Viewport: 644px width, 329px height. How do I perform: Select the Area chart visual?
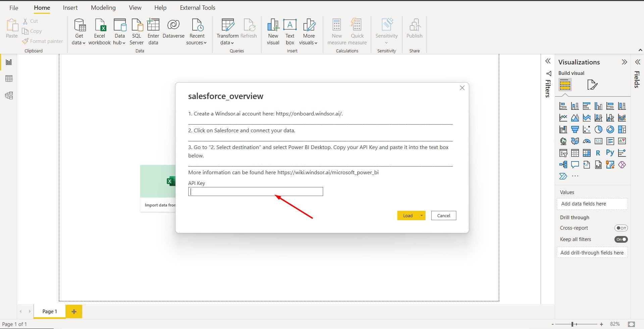(x=575, y=118)
